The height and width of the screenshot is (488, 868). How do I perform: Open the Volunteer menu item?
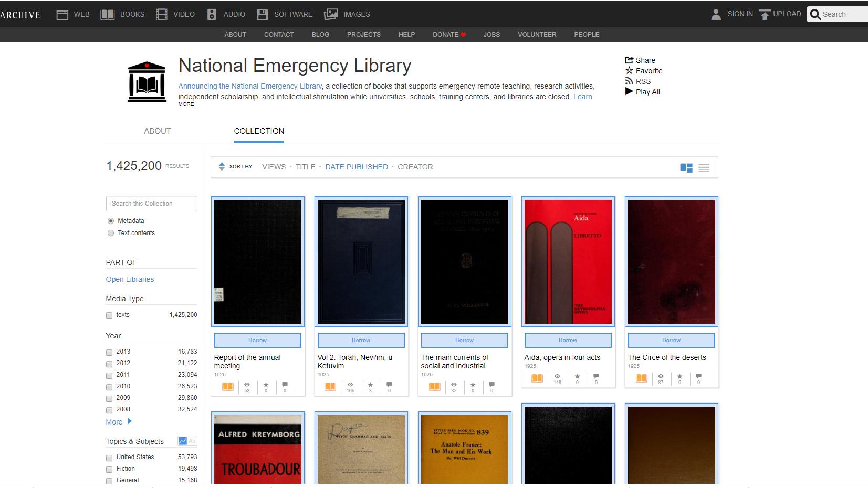tap(537, 35)
